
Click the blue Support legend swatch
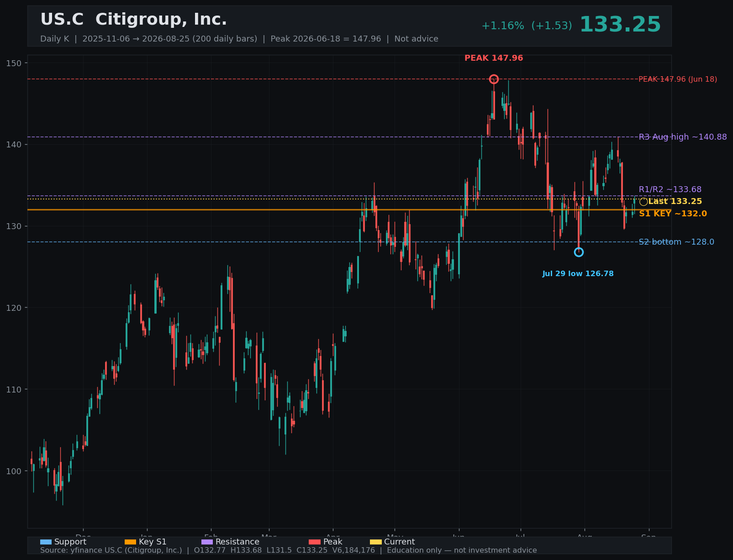coord(46,542)
